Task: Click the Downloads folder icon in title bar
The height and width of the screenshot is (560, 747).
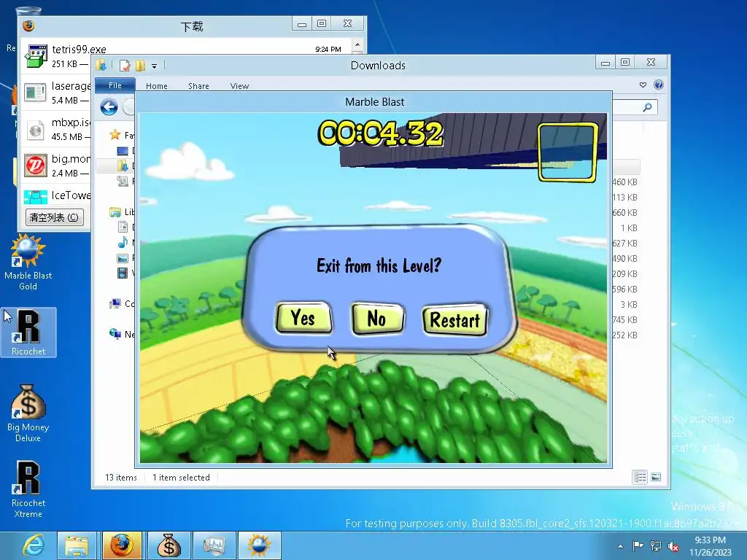Action: [x=101, y=65]
